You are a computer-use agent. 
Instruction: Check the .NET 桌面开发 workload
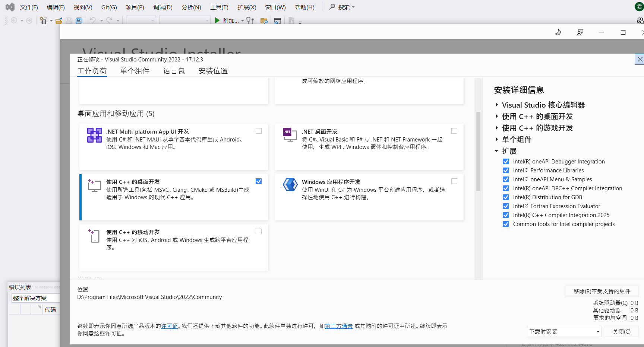(454, 131)
